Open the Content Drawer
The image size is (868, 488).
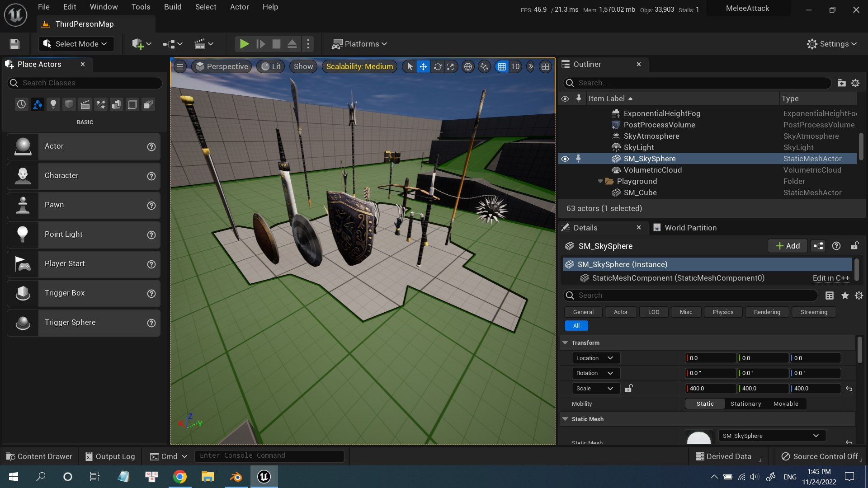(39, 456)
